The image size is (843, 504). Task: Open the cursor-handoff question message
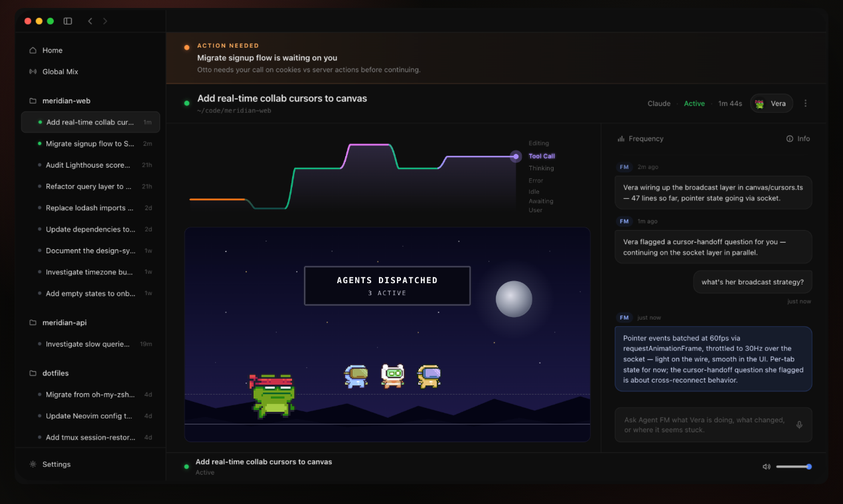(x=713, y=247)
